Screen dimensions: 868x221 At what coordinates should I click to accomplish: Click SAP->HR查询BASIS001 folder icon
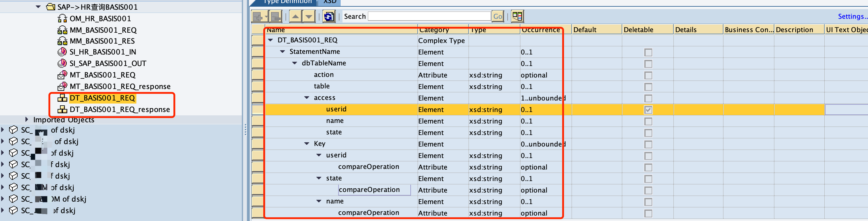(51, 7)
